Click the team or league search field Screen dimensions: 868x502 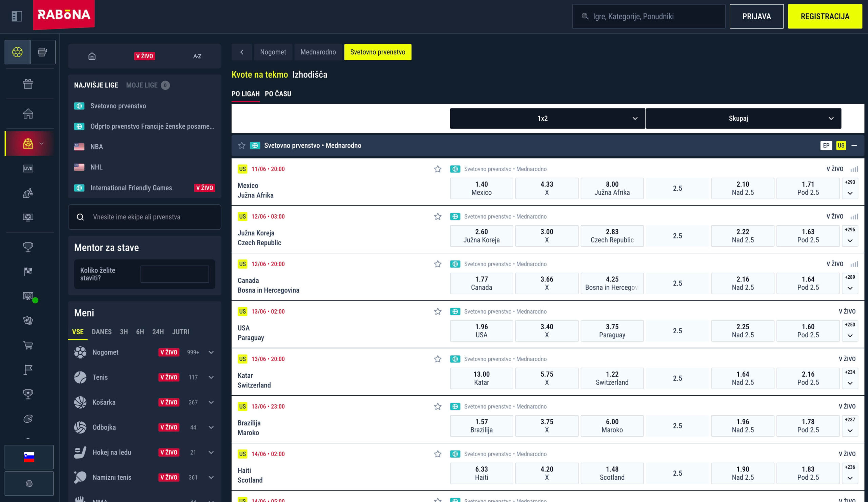pyautogui.click(x=145, y=217)
